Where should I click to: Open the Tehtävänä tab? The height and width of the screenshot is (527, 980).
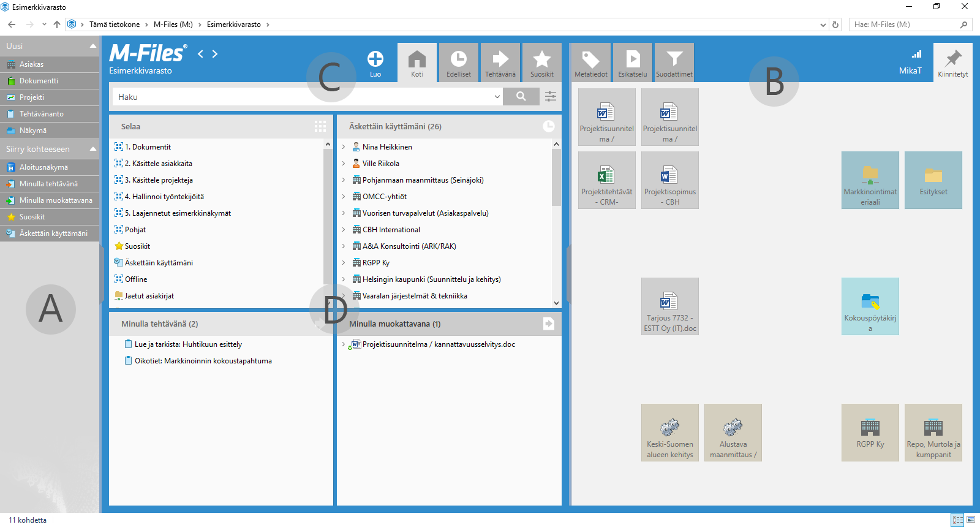click(500, 63)
